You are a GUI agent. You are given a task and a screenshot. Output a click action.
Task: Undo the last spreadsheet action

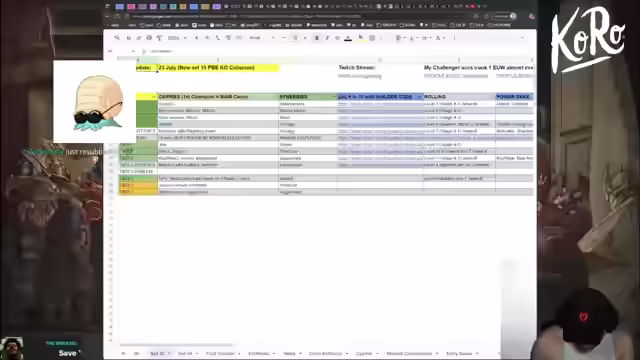click(x=128, y=38)
